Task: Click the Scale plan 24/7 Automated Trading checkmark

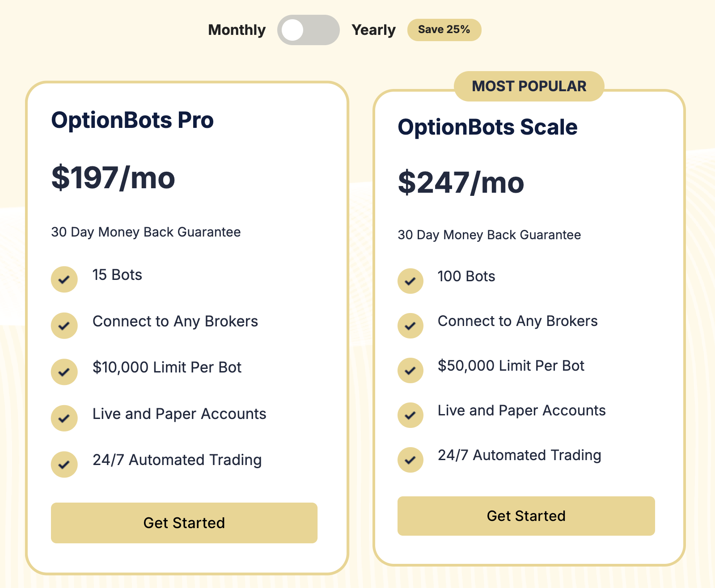Action: (410, 460)
